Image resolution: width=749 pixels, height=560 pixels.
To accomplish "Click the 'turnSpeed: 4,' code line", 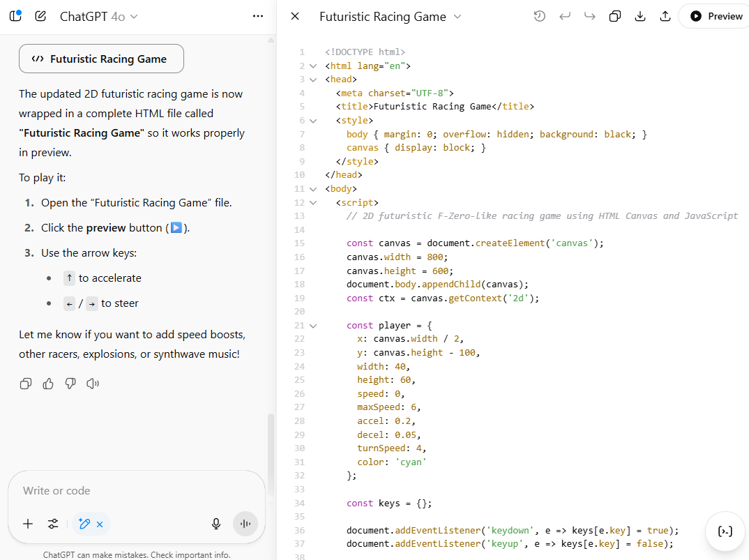I will pyautogui.click(x=391, y=448).
